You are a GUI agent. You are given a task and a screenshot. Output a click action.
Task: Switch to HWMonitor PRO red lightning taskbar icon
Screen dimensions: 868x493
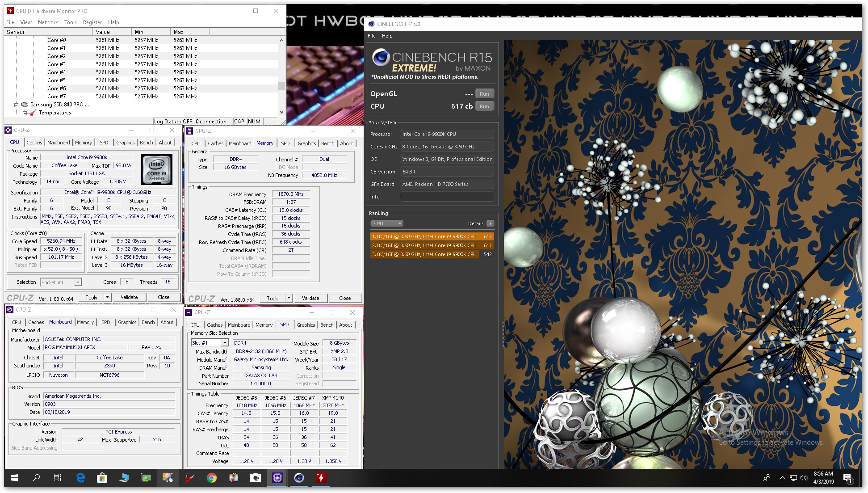pos(321,478)
